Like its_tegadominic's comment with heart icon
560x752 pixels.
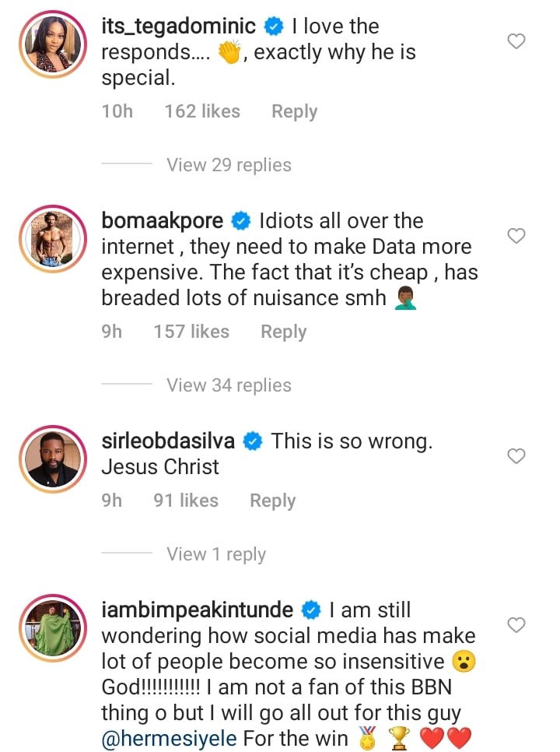pos(516,41)
